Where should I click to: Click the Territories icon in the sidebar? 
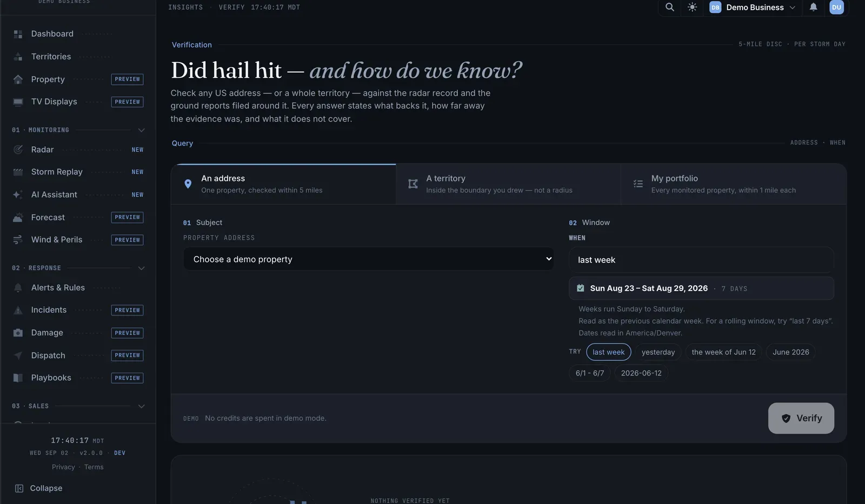click(x=18, y=57)
